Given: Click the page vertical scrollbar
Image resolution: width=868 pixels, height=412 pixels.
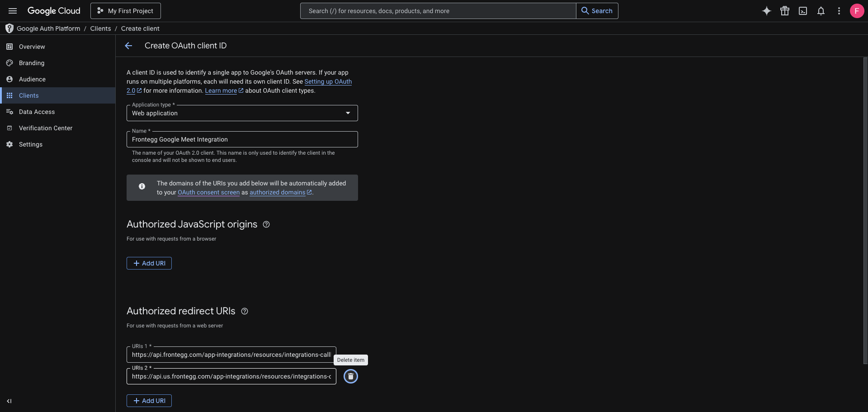Looking at the screenshot, I should (865, 210).
